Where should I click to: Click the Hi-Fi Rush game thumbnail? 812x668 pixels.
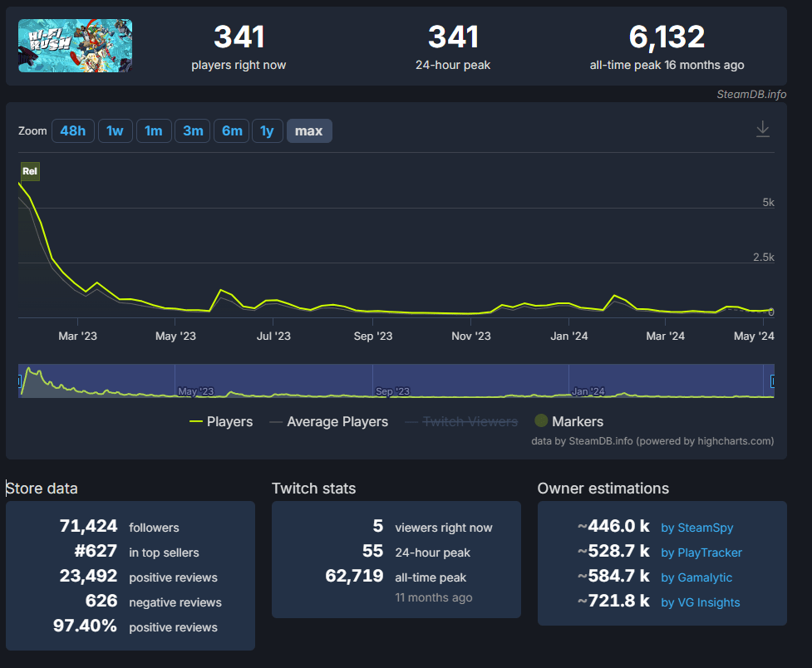coord(75,46)
